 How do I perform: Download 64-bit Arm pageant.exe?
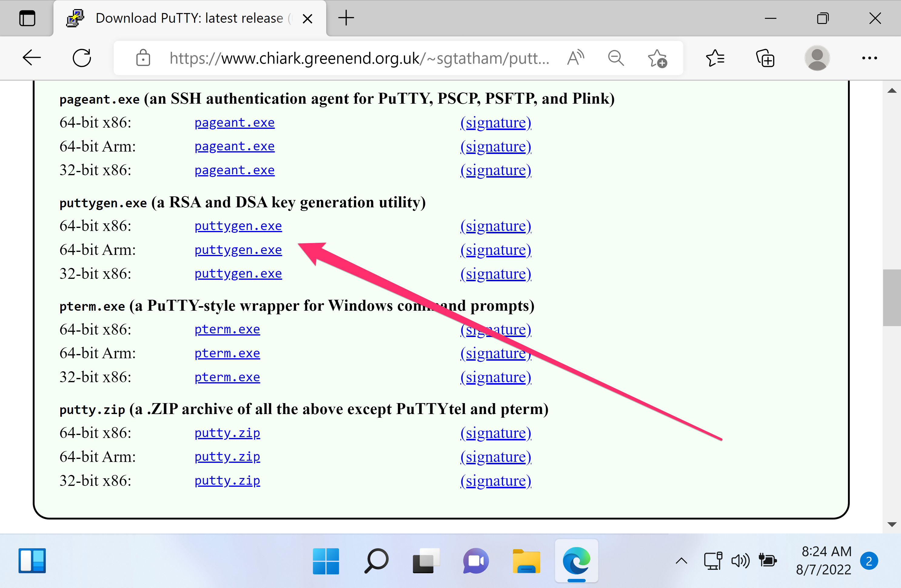point(234,146)
